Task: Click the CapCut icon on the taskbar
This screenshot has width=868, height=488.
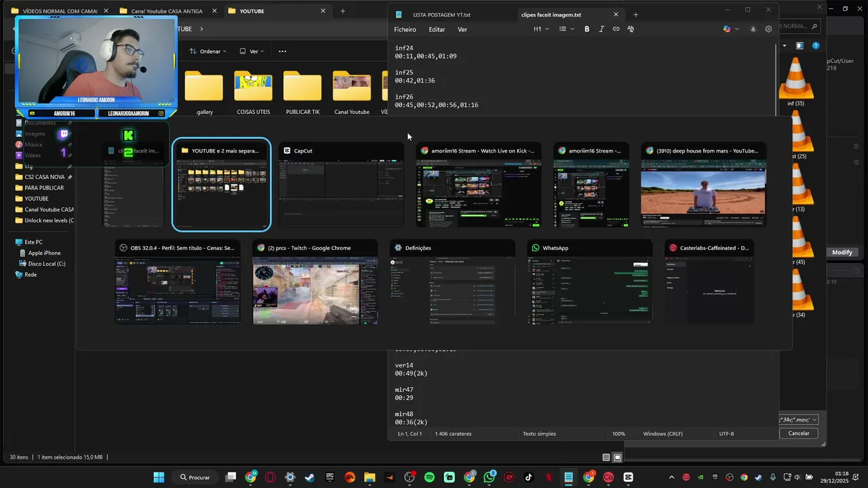Action: click(628, 478)
